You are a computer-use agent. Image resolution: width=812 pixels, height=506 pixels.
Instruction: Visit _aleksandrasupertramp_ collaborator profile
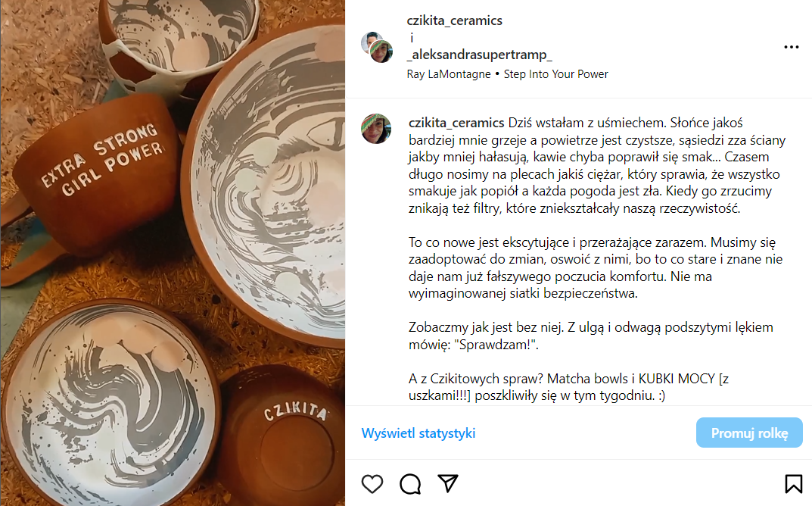coord(480,55)
